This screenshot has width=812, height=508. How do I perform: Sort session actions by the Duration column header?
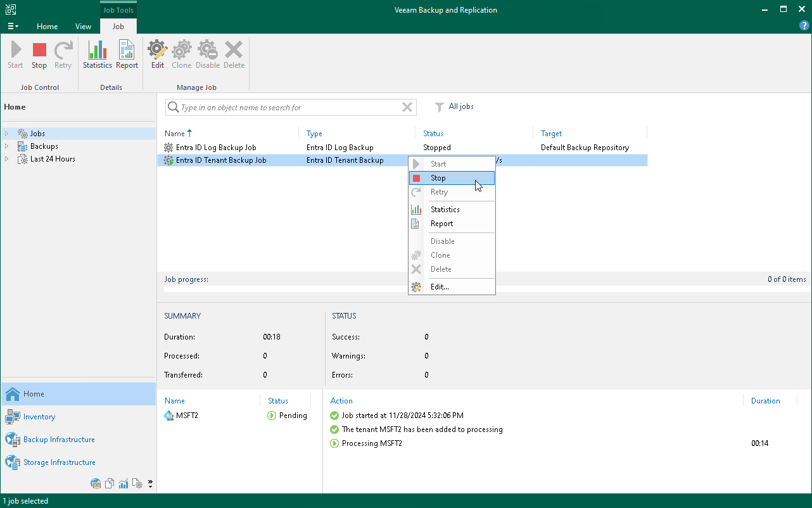click(766, 401)
